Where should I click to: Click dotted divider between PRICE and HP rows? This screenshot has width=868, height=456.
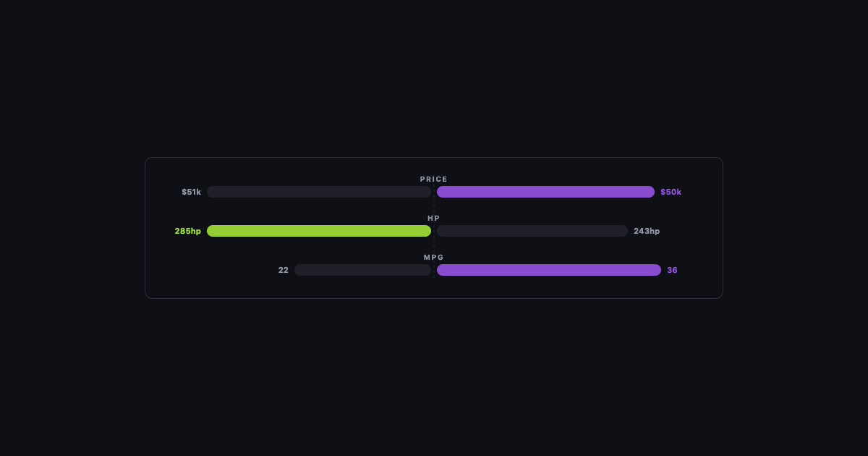coord(434,206)
